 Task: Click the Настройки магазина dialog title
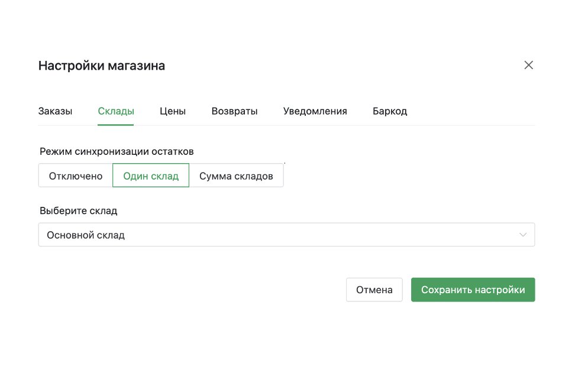point(101,66)
